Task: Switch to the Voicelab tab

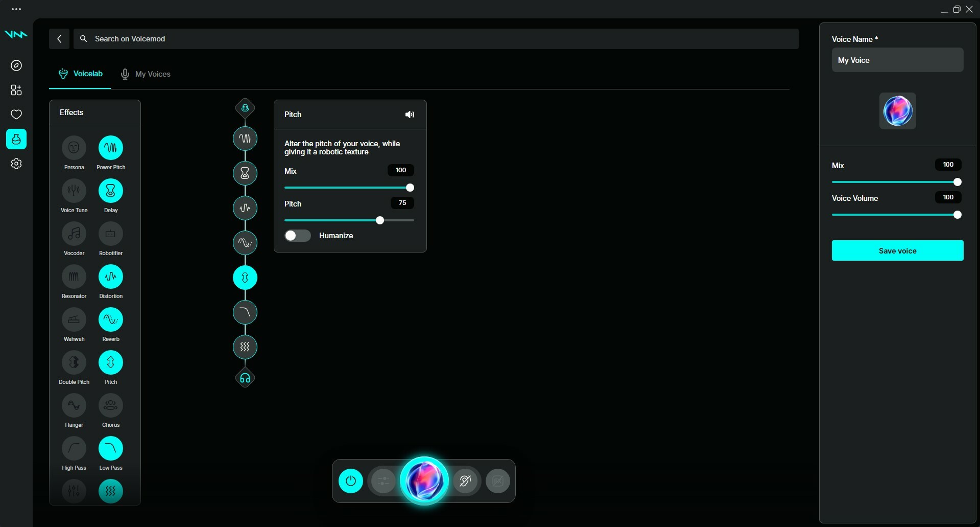Action: click(80, 73)
